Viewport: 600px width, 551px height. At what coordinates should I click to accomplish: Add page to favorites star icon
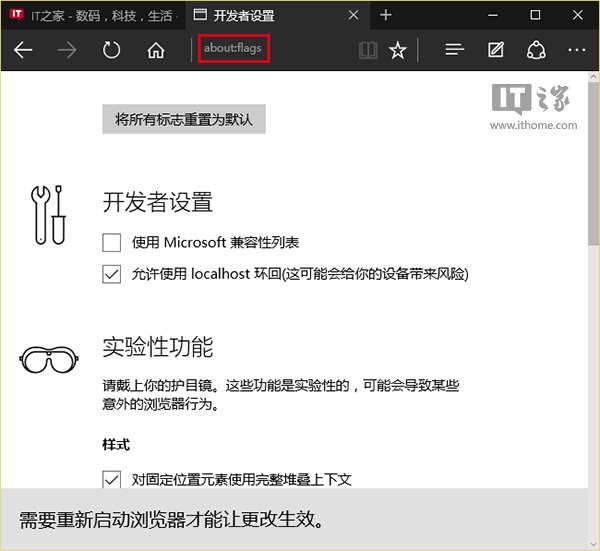tap(398, 50)
